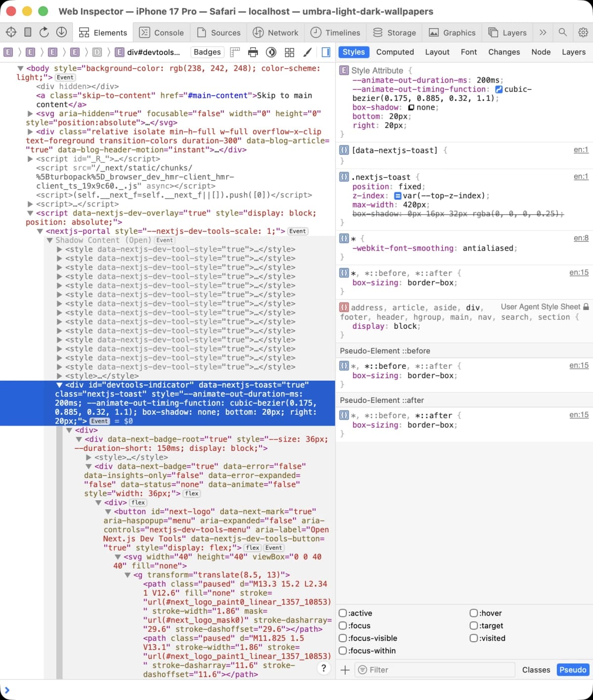Open en:1 link for [data-nextjs-toast] rule
The height and width of the screenshot is (700, 593).
[x=581, y=150]
